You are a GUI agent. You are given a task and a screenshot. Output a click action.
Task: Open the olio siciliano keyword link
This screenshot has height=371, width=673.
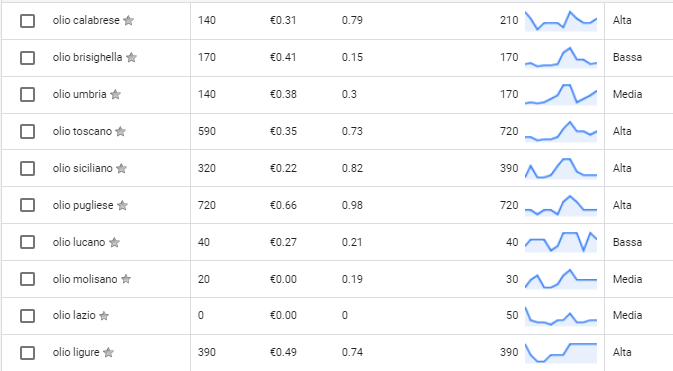[82, 168]
